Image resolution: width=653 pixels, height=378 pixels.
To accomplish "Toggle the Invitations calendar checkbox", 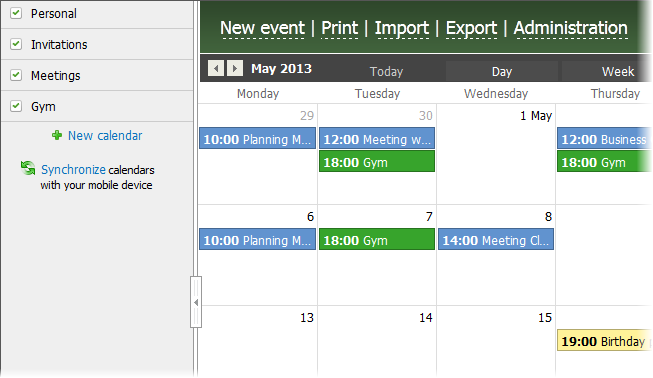I will pos(16,44).
